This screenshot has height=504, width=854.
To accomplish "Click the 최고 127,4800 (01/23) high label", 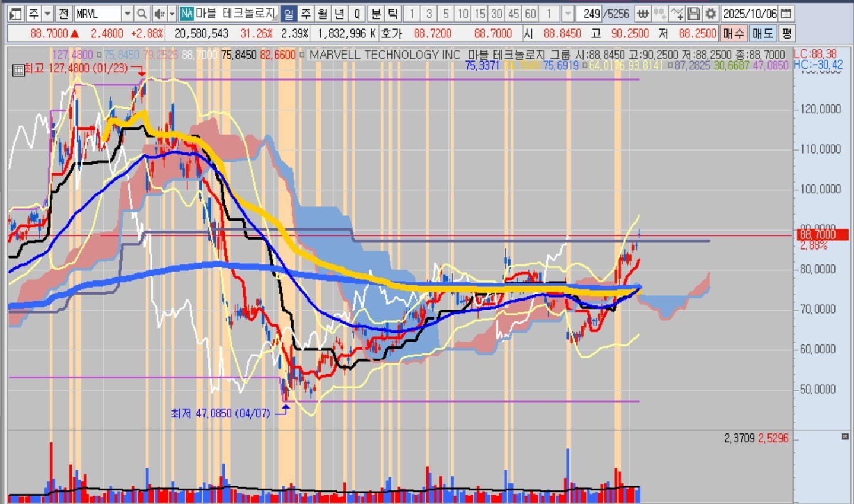I will point(76,69).
